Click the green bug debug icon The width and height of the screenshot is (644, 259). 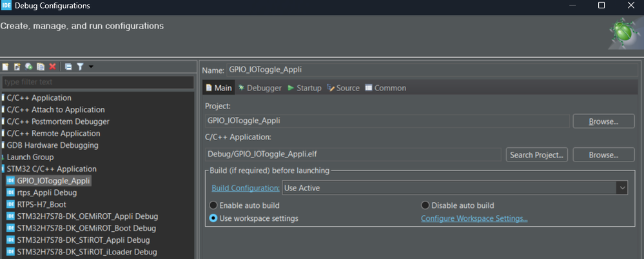(x=624, y=34)
